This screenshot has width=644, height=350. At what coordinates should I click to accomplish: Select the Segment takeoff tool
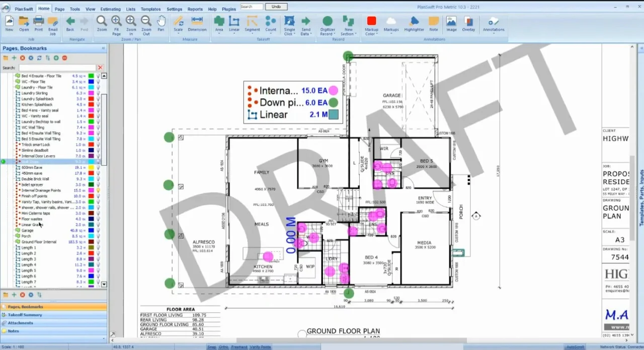click(253, 24)
